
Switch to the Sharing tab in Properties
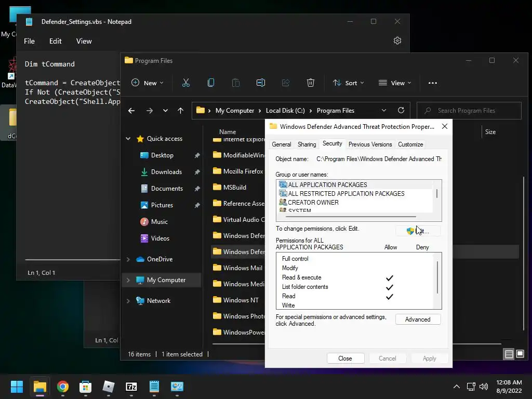point(307,144)
